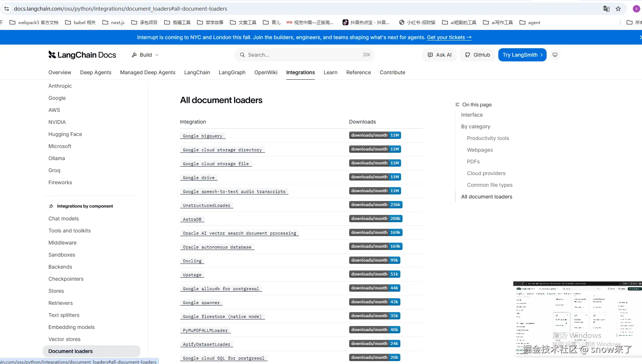642x364 pixels.
Task: Switch to the LangGraph tab
Action: point(232,72)
